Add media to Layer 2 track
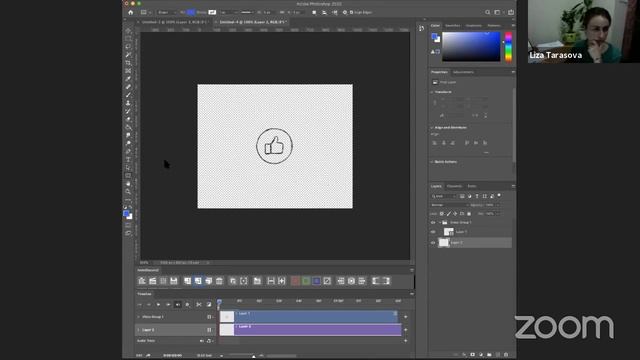 point(405,330)
